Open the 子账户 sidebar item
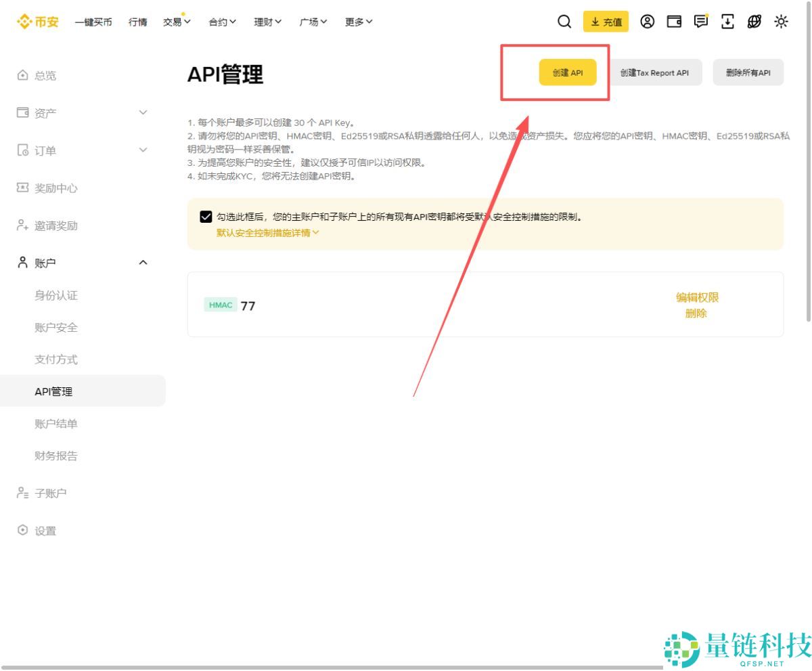 tap(41, 493)
